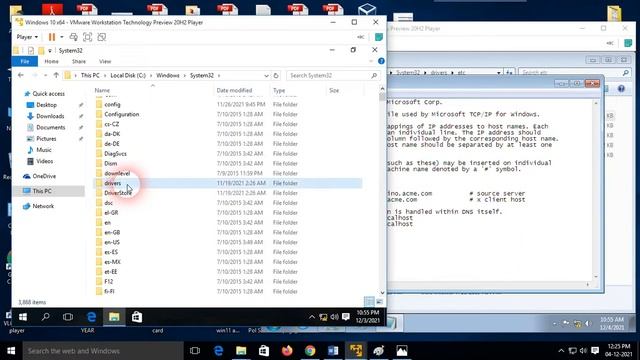
Task: Open Firefox from the host taskbar
Action: tap(287, 351)
